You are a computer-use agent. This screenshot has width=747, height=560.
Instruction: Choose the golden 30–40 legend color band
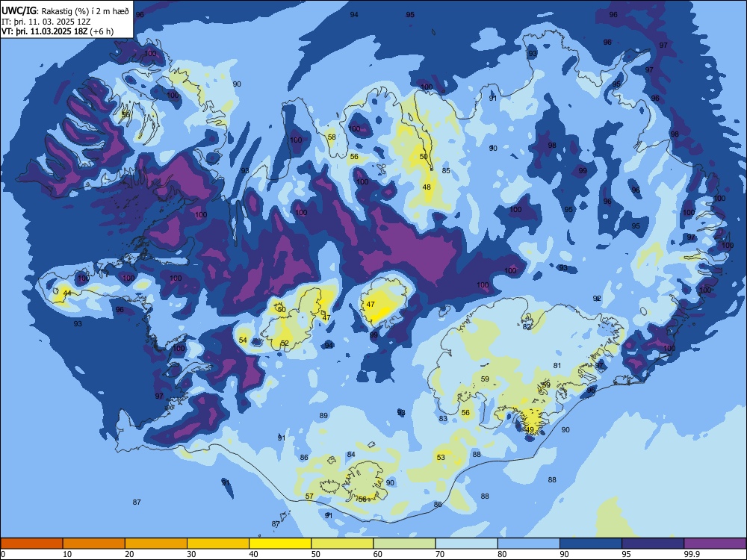tap(218, 544)
